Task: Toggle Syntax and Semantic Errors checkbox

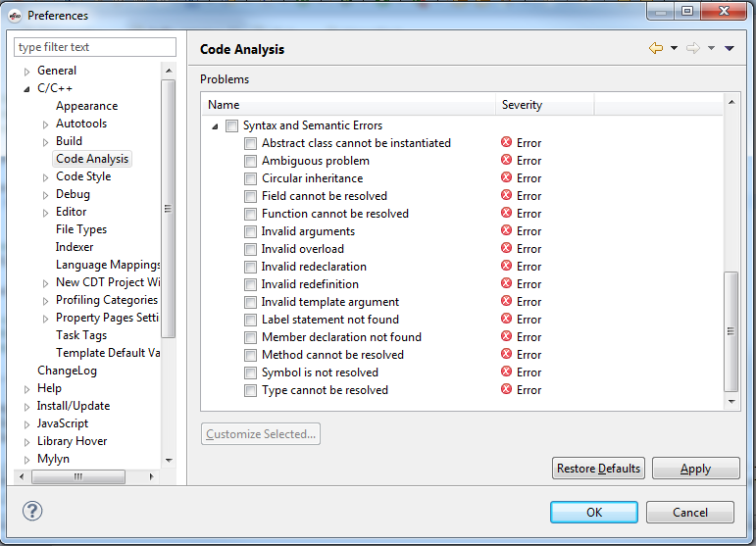Action: coord(232,125)
